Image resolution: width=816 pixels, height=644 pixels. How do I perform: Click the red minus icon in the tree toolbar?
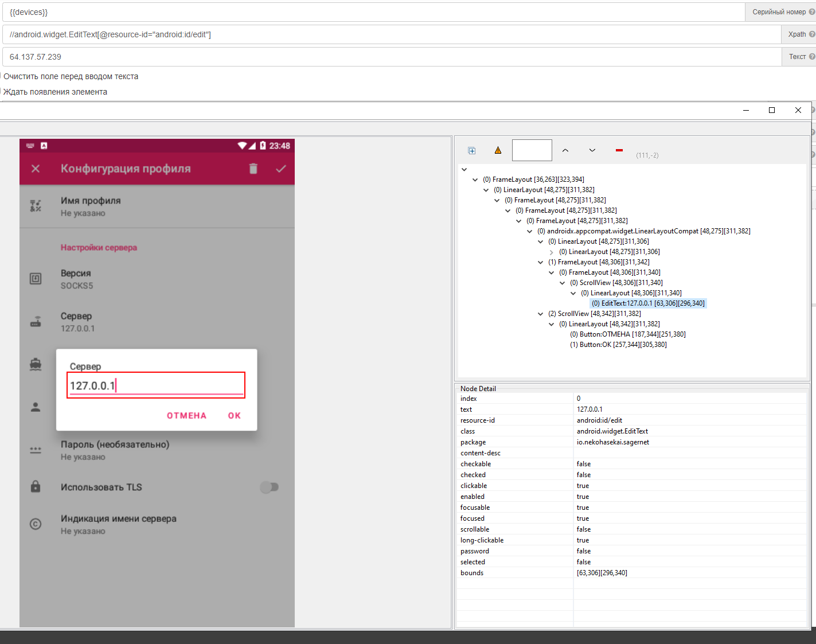point(619,150)
